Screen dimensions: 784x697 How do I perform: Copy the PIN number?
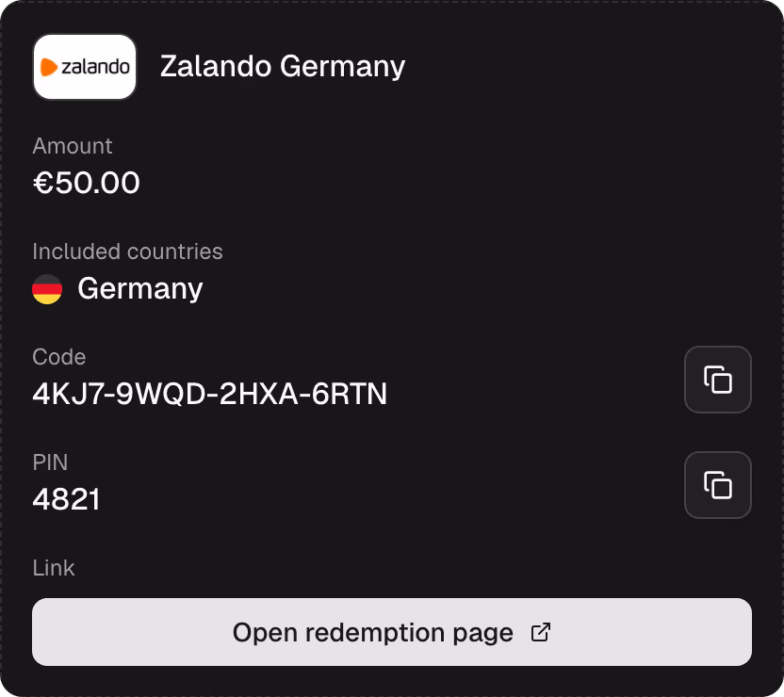(717, 485)
